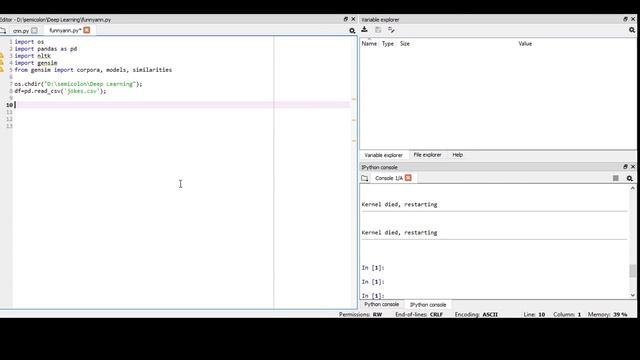Open the Variable explorer options magnifier icon

(x=632, y=30)
